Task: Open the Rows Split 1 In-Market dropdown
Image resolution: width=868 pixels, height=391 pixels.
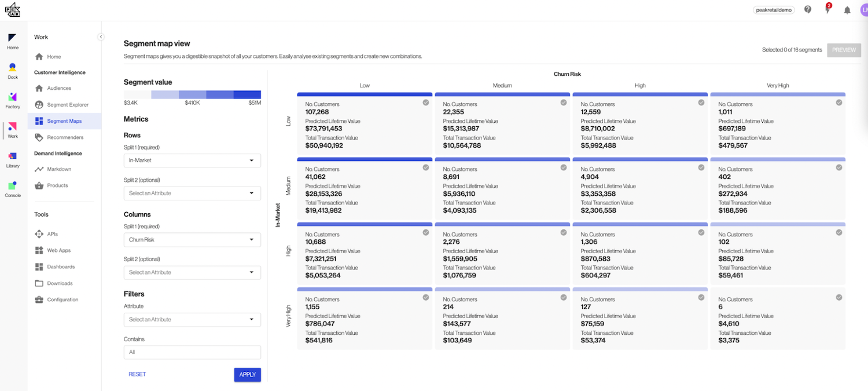Action: (x=192, y=160)
